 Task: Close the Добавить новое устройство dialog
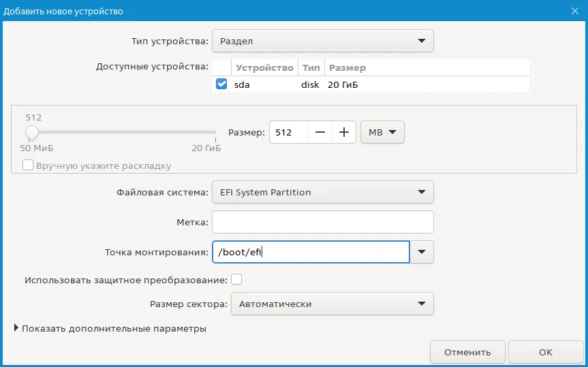574,11
